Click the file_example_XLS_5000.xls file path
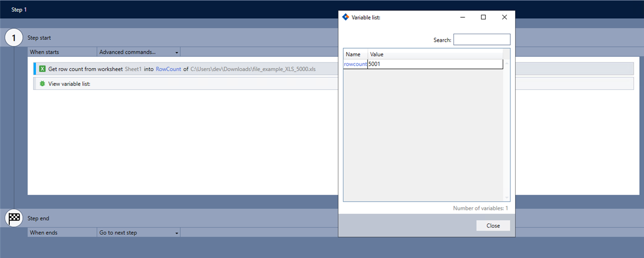644x258 pixels. [x=253, y=69]
